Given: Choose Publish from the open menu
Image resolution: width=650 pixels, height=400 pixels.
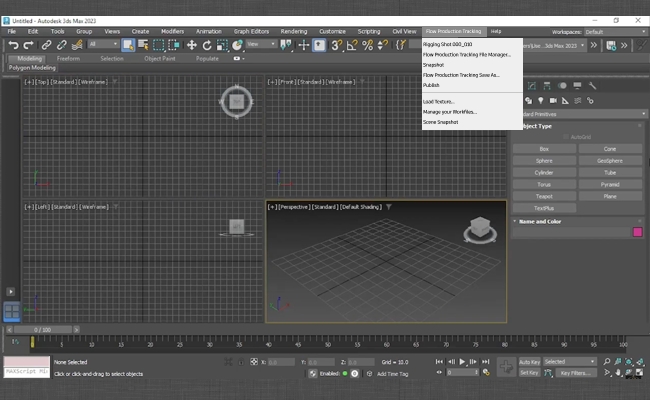Looking at the screenshot, I should [x=431, y=85].
